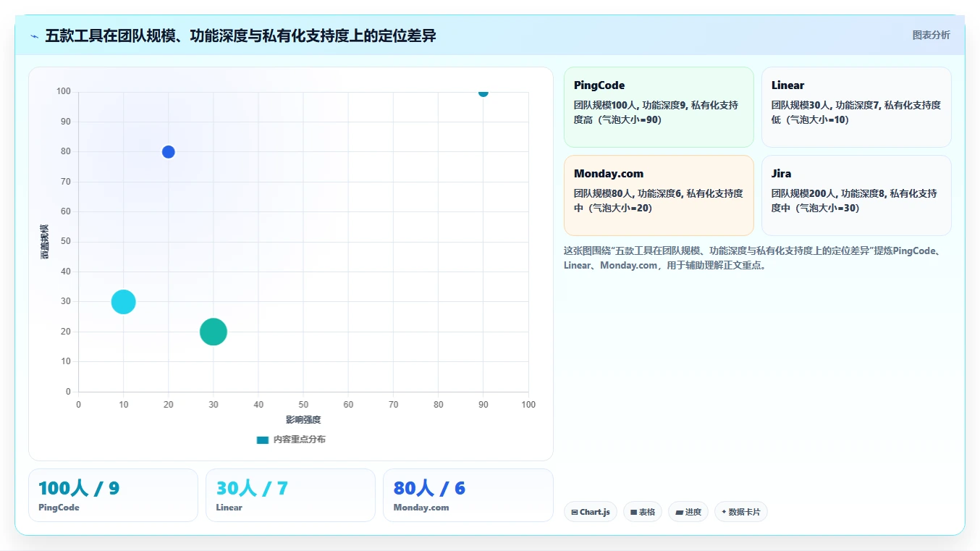Click the main title 五款工具在团队规模
Image resolution: width=980 pixels, height=551 pixels.
coord(240,35)
